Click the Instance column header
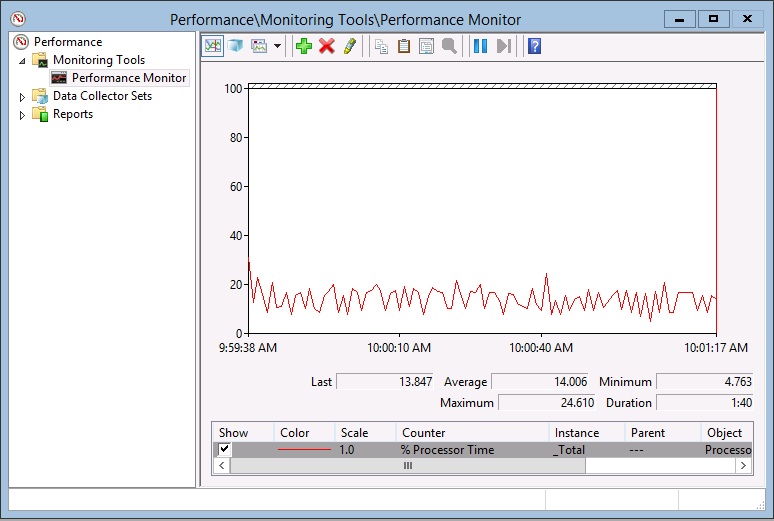 click(577, 433)
